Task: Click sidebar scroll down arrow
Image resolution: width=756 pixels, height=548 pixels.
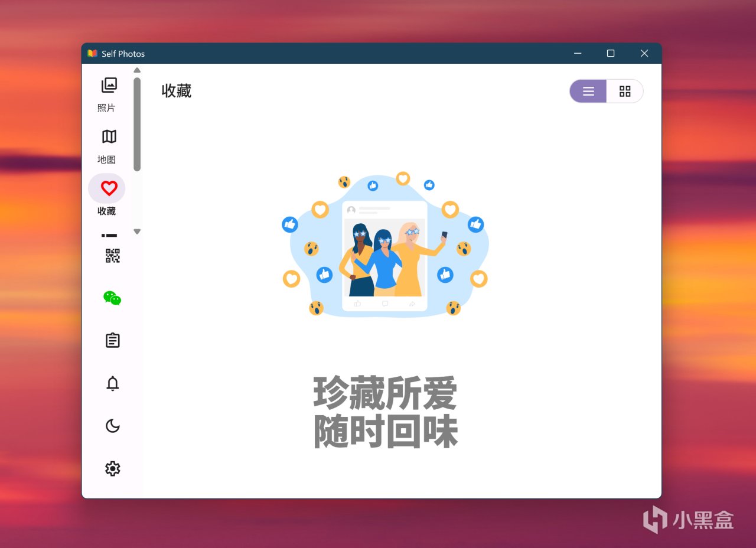Action: coord(137,231)
